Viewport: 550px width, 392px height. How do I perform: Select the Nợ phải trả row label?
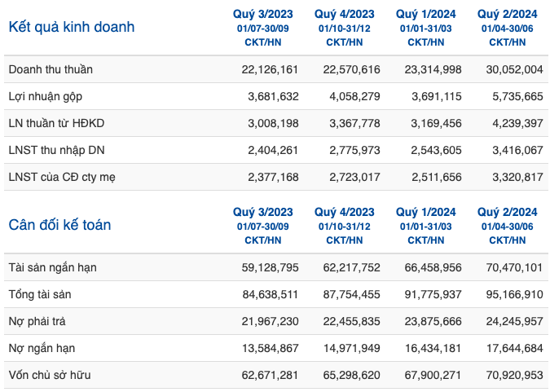(x=37, y=321)
